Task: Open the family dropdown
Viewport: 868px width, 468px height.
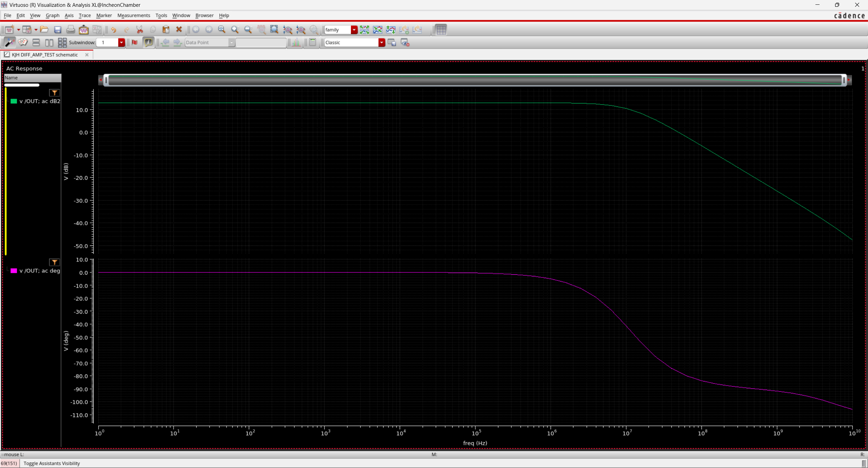Action: 354,30
